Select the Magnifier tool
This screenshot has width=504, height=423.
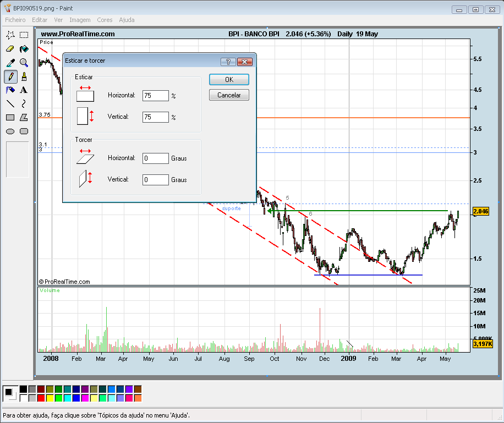pyautogui.click(x=24, y=63)
